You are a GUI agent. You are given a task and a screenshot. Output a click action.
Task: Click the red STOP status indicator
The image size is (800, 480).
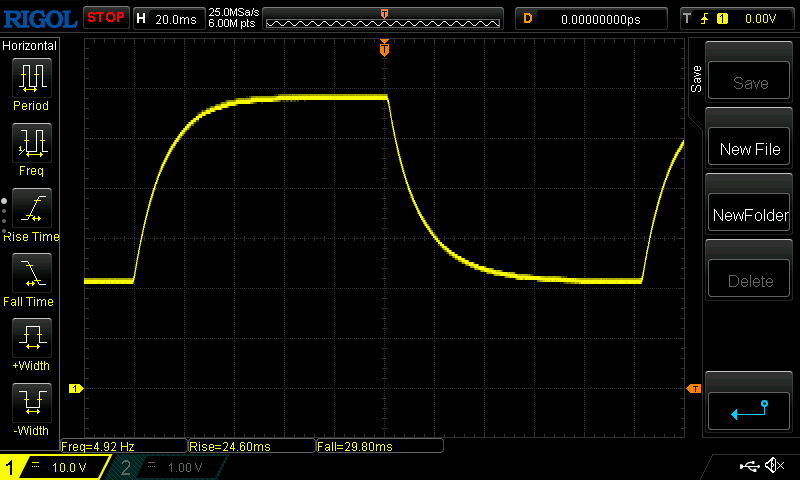coord(105,18)
